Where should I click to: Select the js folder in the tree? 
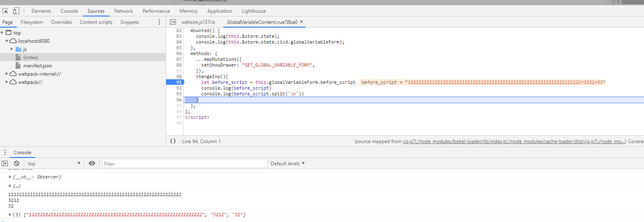25,49
